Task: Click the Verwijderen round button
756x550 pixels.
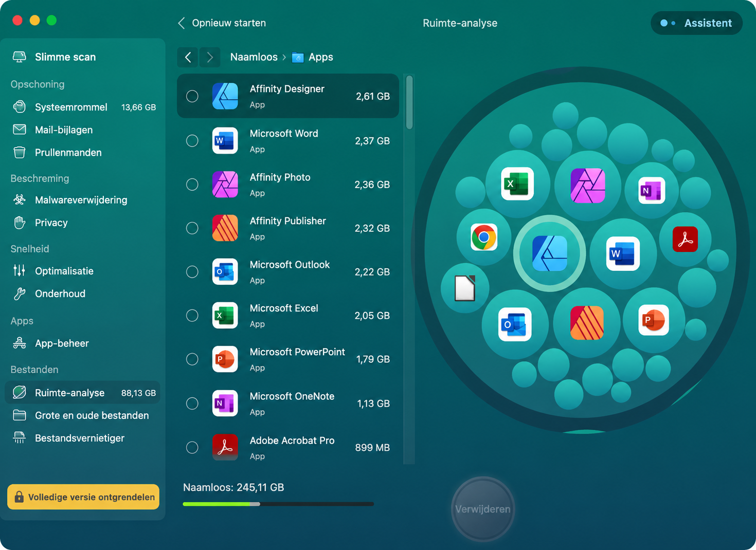Action: 483,509
